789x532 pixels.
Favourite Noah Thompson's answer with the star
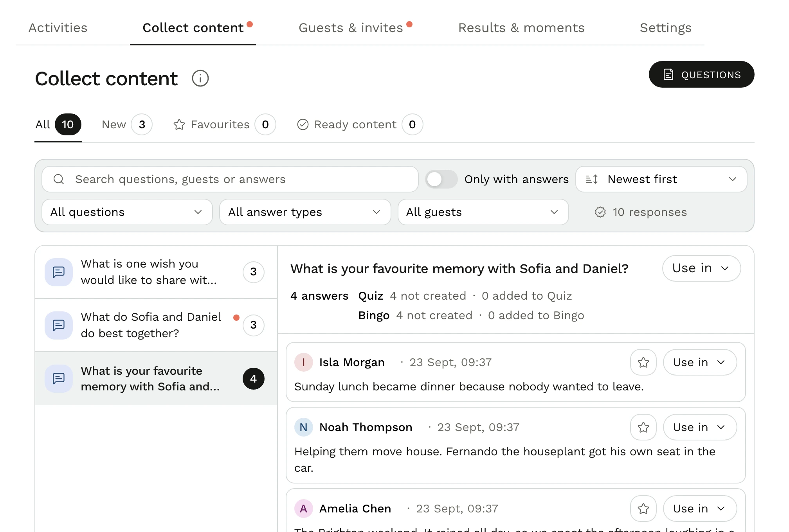(x=643, y=427)
